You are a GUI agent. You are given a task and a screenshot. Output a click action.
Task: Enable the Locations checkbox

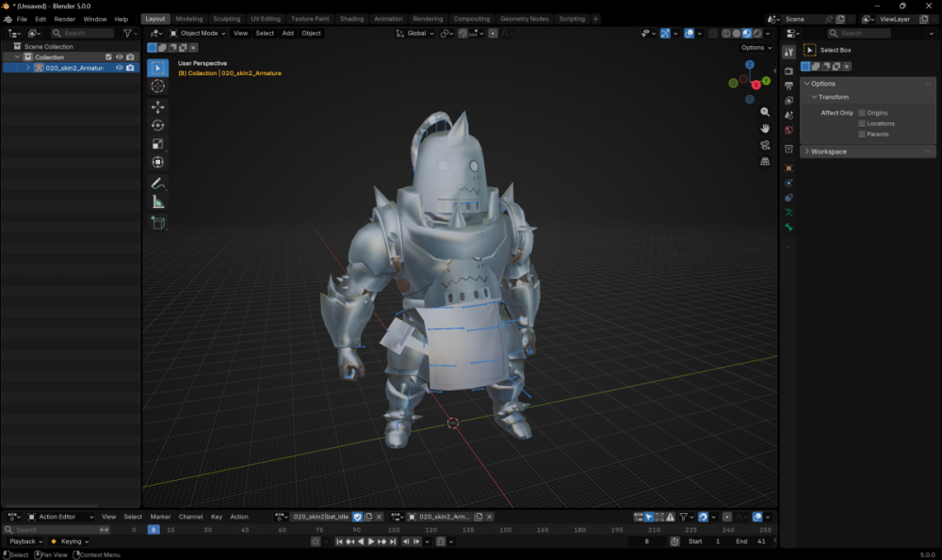point(862,123)
